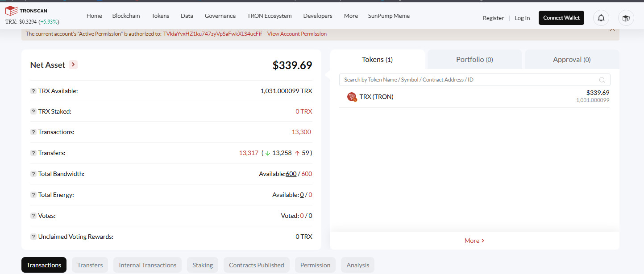Viewport: 644px width, 274px height.
Task: Open View Account Permission link
Action: [297, 34]
